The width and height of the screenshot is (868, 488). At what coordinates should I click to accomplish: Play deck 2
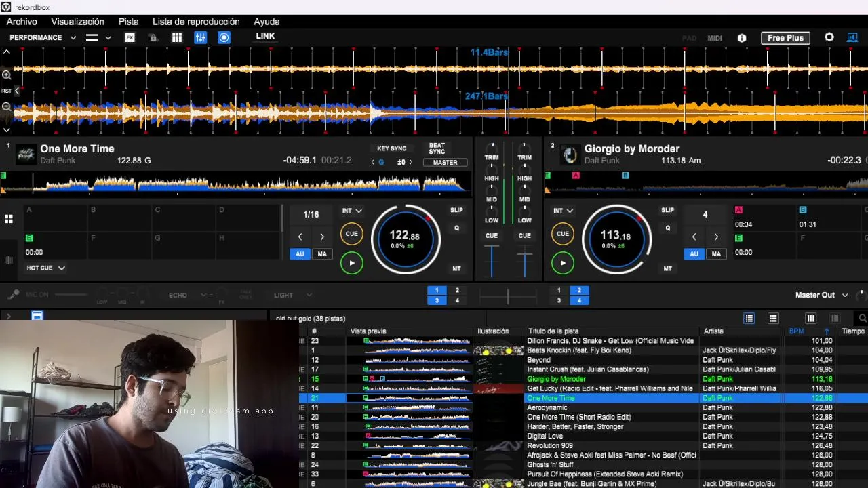click(x=562, y=262)
